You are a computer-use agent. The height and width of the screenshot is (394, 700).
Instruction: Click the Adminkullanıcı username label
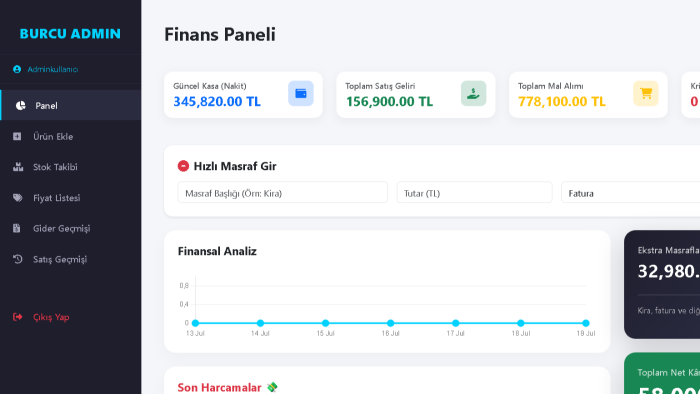pos(53,69)
